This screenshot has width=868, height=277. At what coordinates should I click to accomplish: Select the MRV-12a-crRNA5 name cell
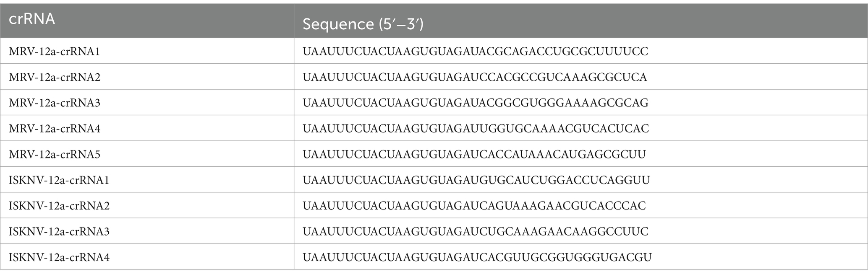pos(147,154)
